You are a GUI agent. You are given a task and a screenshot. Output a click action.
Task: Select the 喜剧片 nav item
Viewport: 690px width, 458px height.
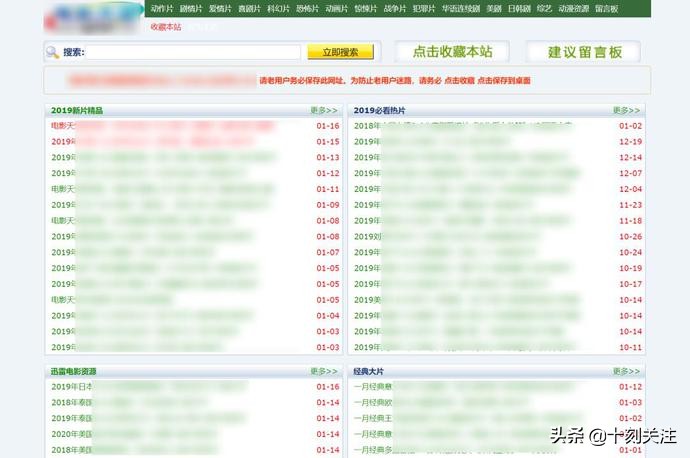coord(249,8)
